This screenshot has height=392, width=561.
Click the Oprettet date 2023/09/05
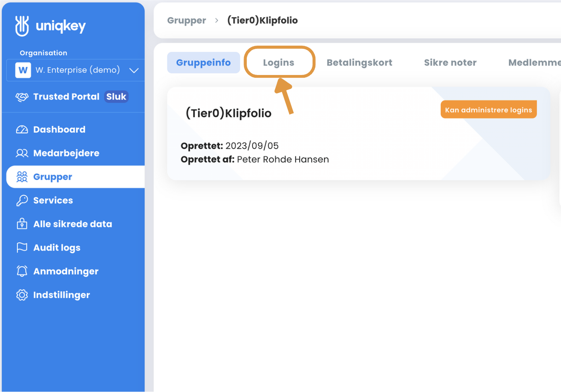coord(252,146)
